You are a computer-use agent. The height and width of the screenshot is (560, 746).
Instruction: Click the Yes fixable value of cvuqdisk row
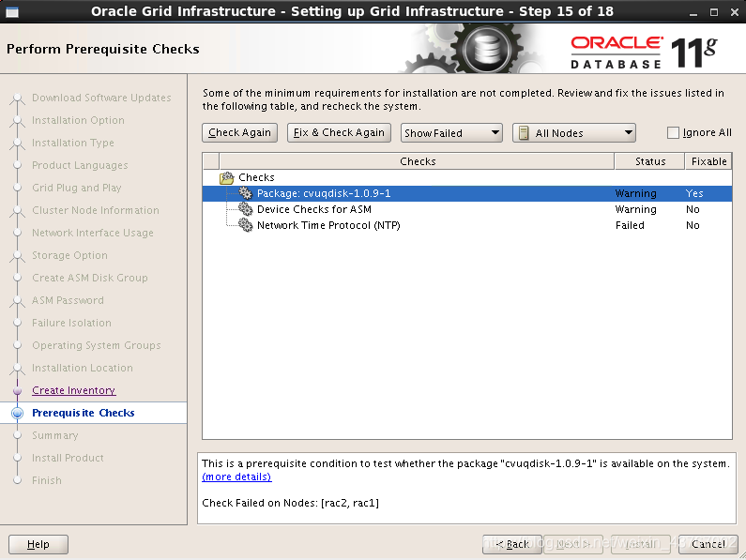tap(694, 193)
